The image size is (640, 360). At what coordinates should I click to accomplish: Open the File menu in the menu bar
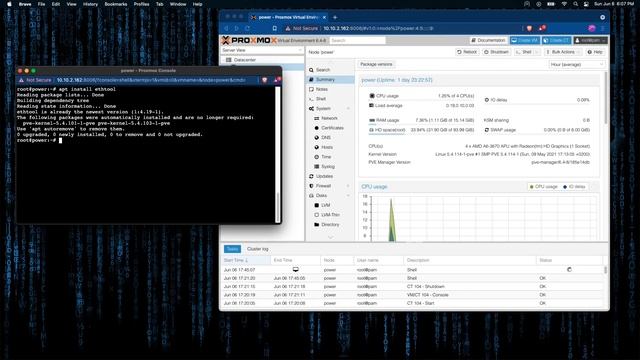click(42, 4)
